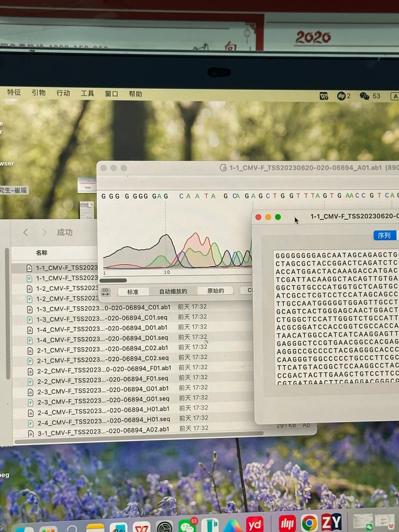Open the ZY app in the dock
The height and width of the screenshot is (532, 399).
[331, 522]
